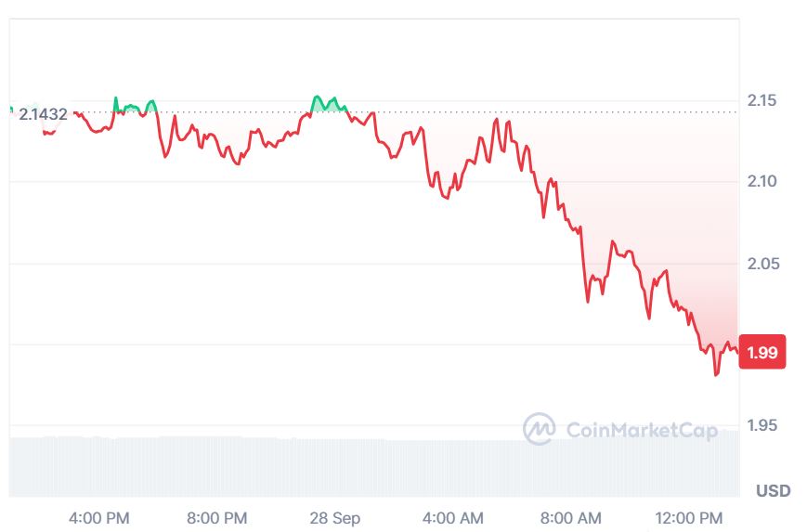Click the lowest point of the price line
The width and height of the screenshot is (807, 532).
coord(716,374)
